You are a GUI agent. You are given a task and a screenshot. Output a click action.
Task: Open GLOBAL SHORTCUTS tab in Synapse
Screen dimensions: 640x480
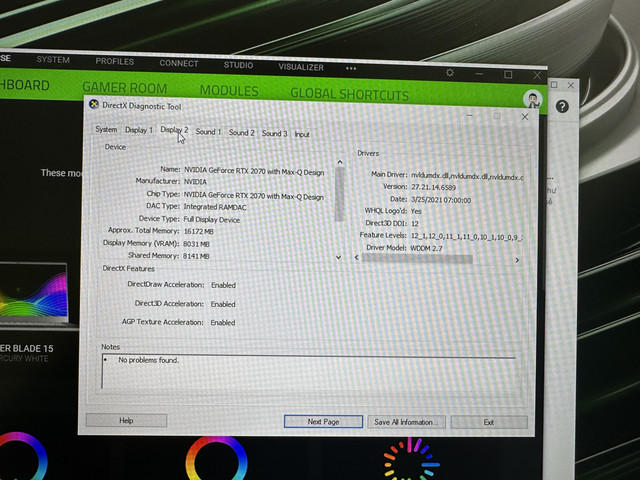349,94
